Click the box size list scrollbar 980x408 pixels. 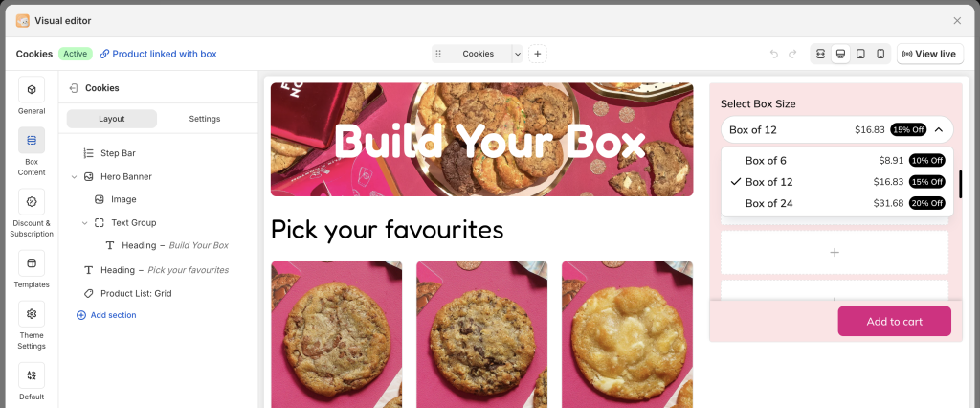(x=961, y=184)
